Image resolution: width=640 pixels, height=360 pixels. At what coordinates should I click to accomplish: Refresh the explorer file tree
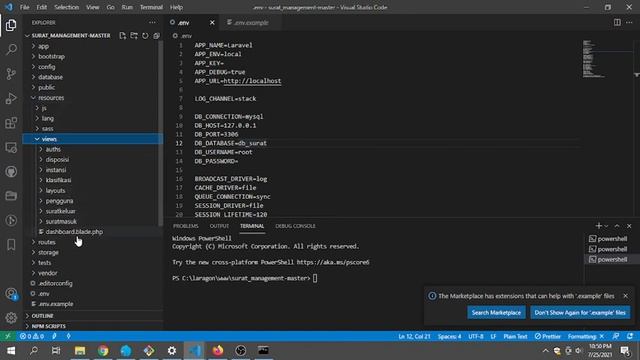point(145,36)
